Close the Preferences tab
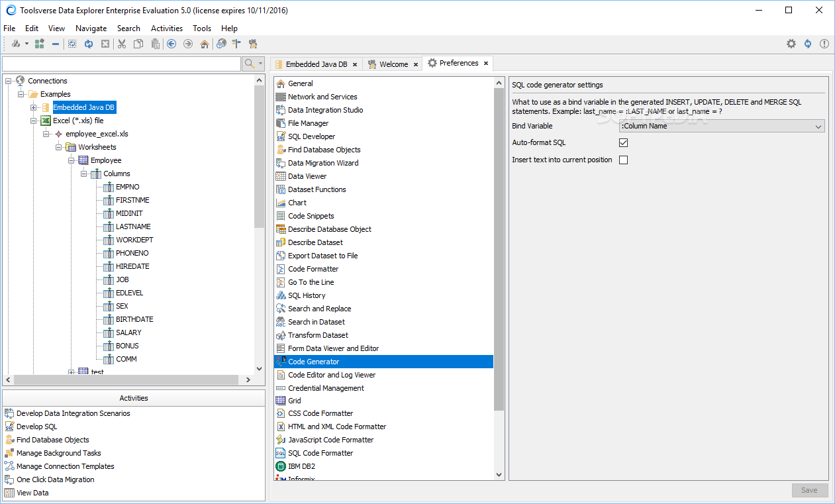Screen dimensions: 835x504 485,64
